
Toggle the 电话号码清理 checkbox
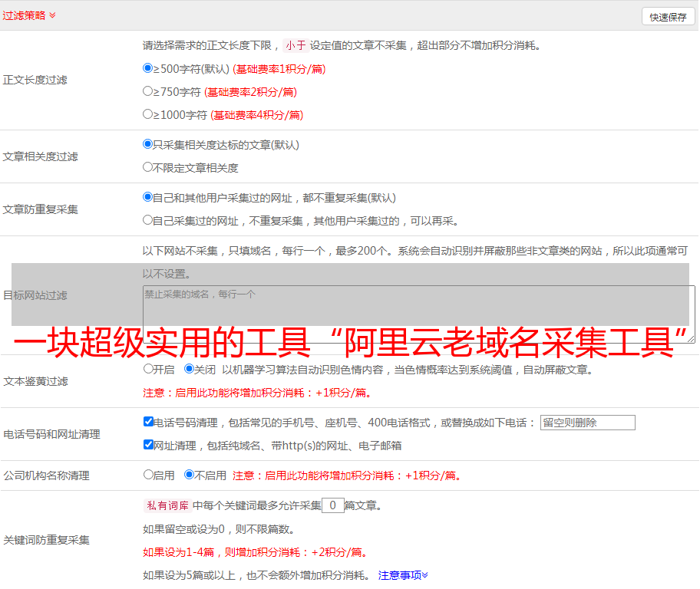[148, 422]
